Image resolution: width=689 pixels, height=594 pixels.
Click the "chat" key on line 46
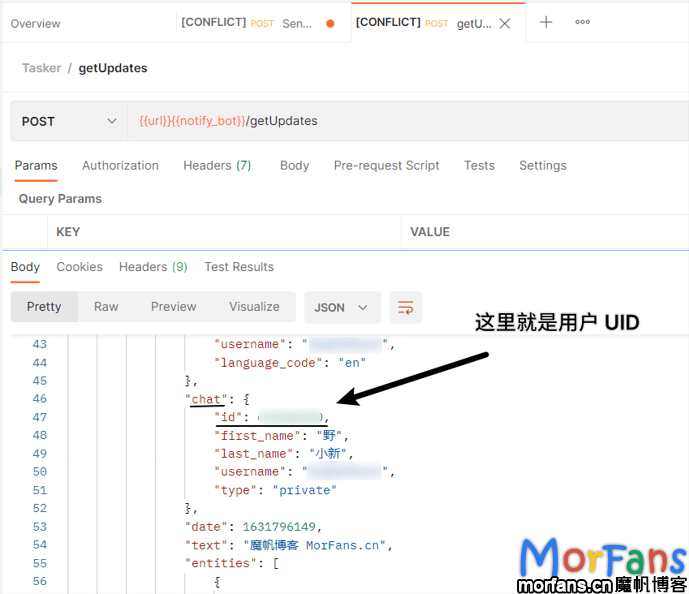tap(206, 399)
